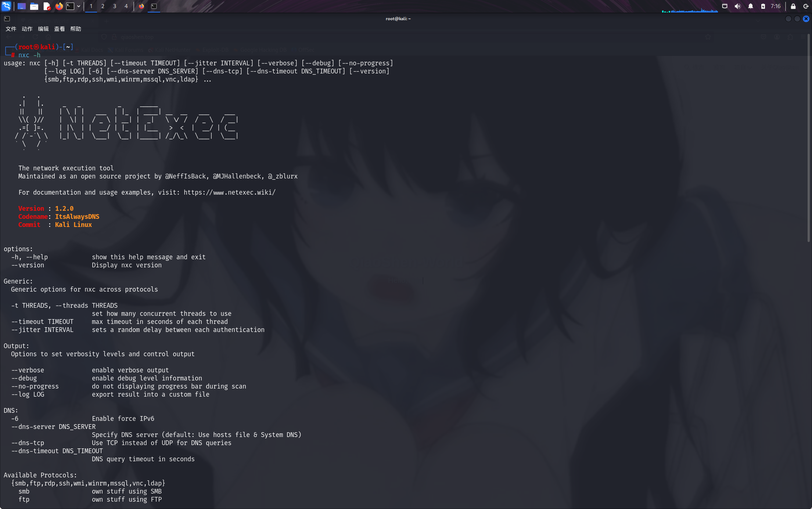Expand the terminal launcher dropdown arrow
812x509 pixels.
(x=79, y=6)
